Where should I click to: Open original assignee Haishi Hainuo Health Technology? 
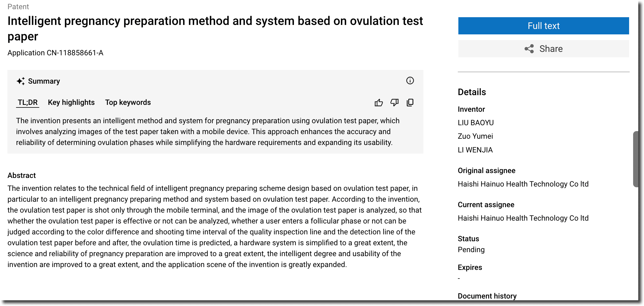point(523,184)
